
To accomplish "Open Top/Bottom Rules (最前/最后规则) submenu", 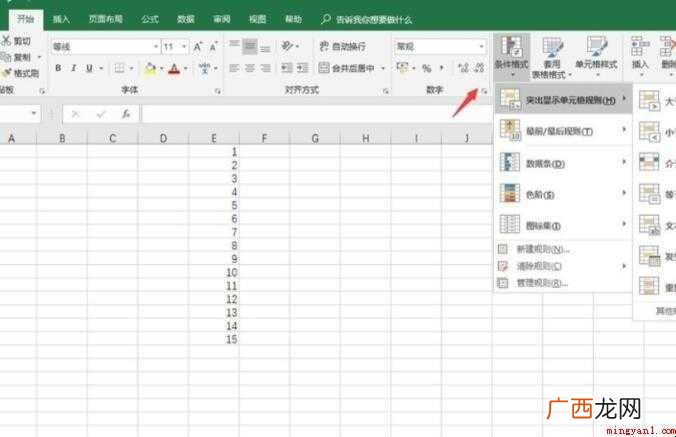I will click(563, 131).
